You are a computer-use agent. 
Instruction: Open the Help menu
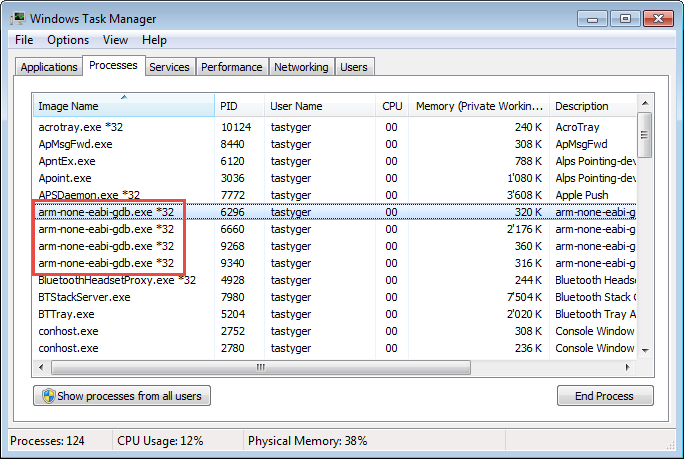(x=154, y=40)
